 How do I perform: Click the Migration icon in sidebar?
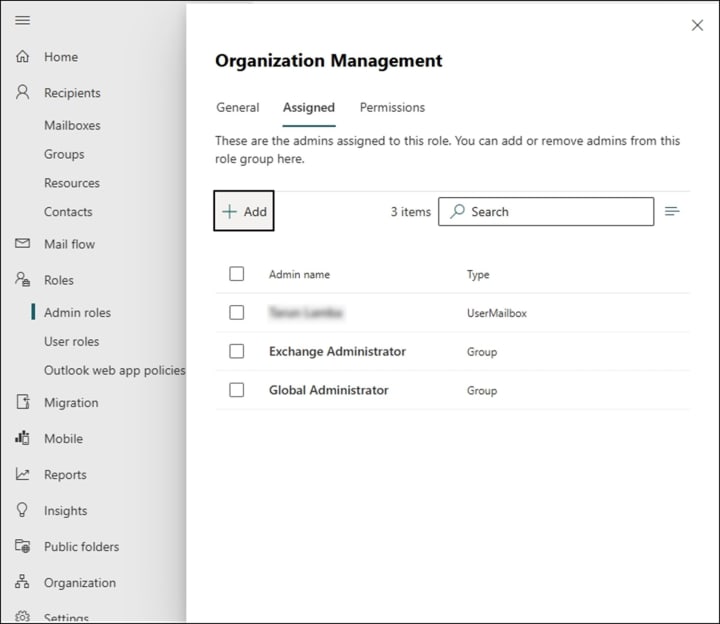(23, 402)
